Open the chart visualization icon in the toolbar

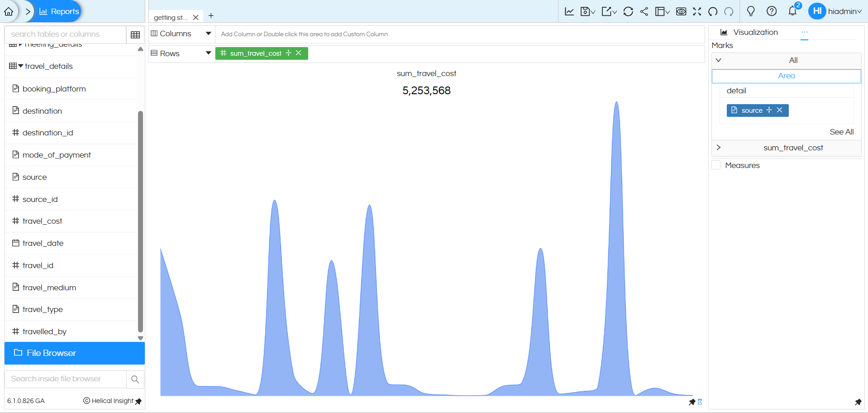[x=569, y=11]
